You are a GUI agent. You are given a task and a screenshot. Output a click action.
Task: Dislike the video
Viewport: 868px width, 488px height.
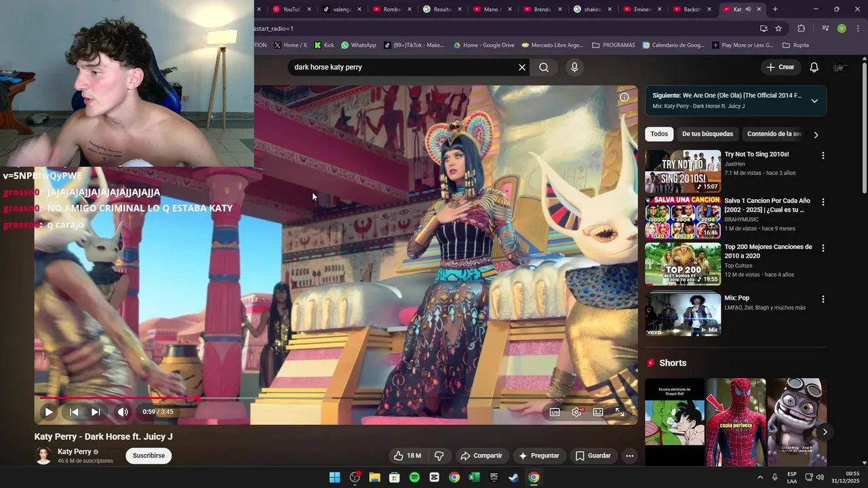[x=439, y=455]
